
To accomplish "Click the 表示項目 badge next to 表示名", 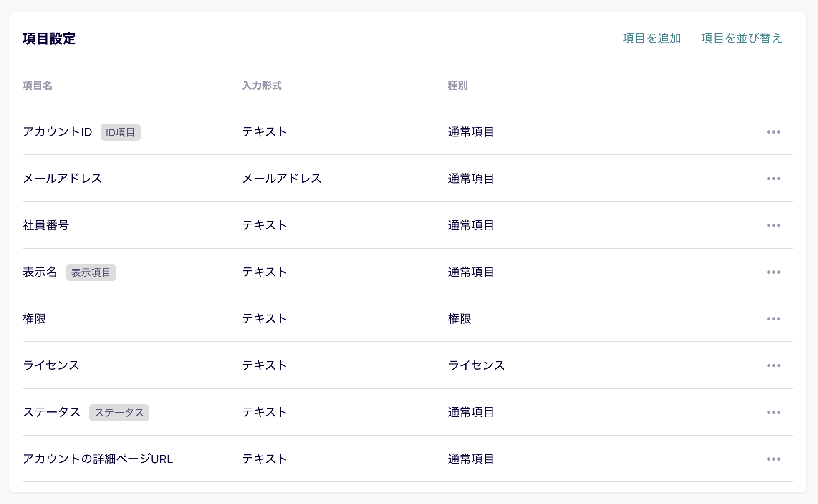I will point(91,272).
